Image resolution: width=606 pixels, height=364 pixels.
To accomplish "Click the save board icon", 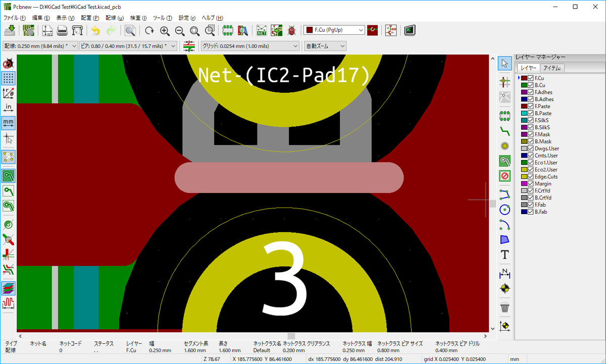I will click(10, 30).
